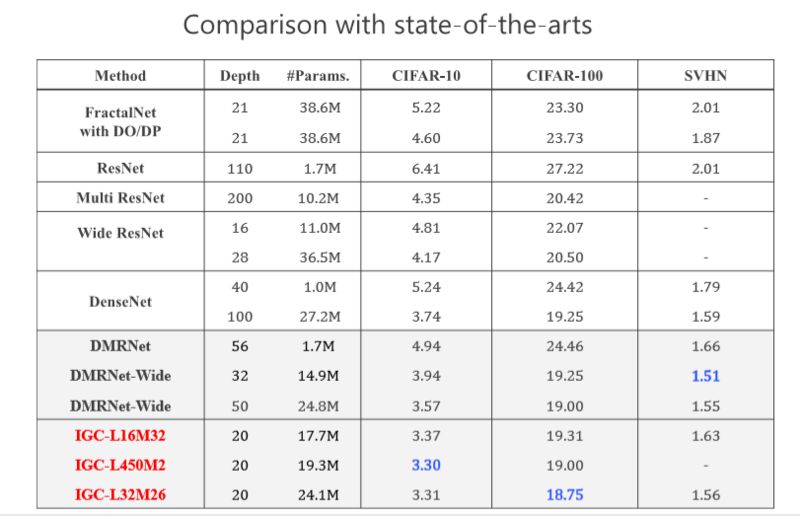Select the 6.41 CIFAR-10 error for ResNet
The height and width of the screenshot is (516, 800).
[427, 169]
